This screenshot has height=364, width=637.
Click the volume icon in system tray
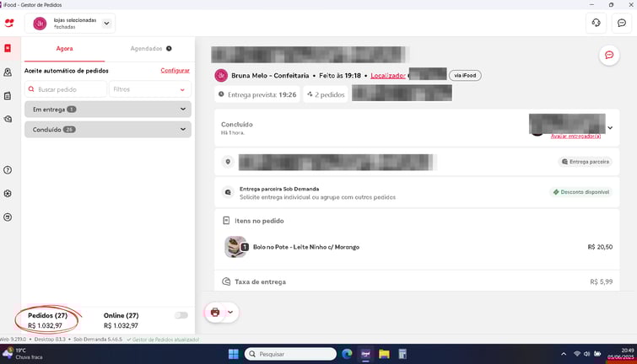(x=586, y=354)
